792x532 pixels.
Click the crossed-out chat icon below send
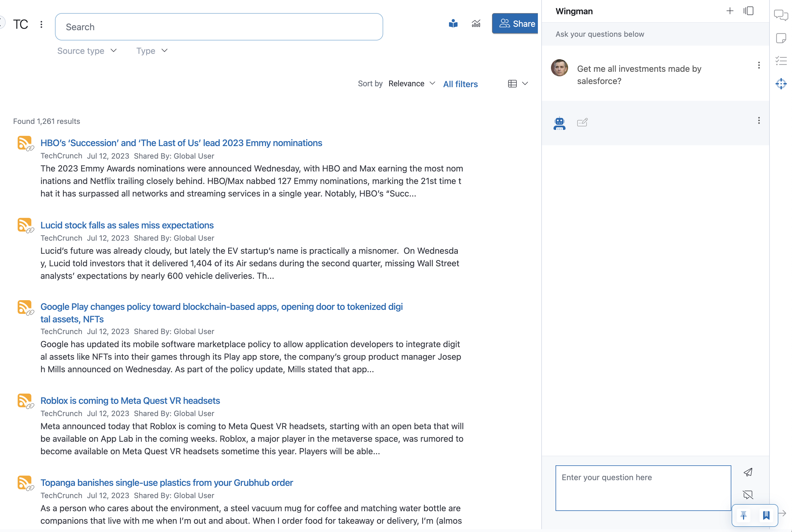pyautogui.click(x=748, y=494)
